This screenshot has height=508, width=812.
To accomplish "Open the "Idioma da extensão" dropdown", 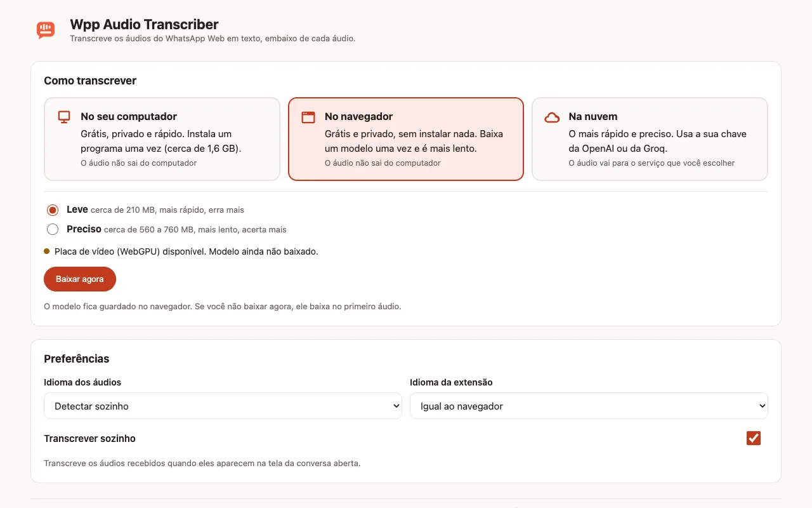I will (589, 406).
